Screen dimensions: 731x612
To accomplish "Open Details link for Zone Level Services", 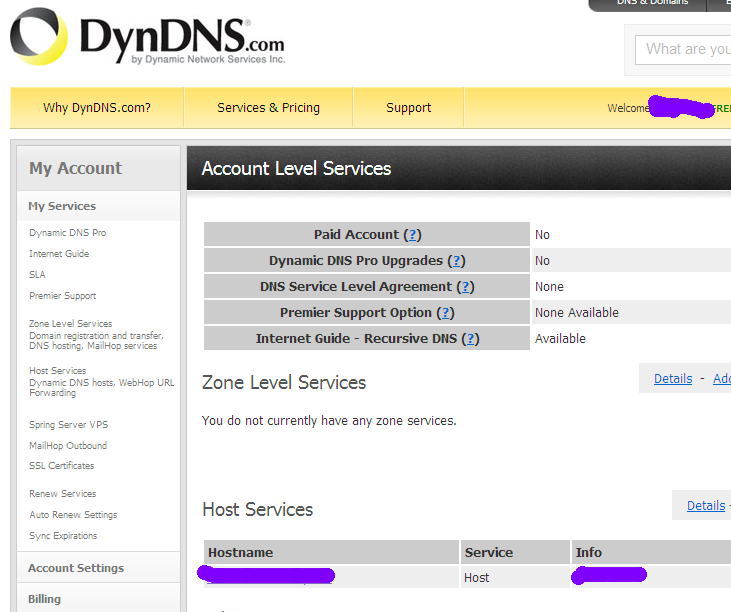I will 673,378.
